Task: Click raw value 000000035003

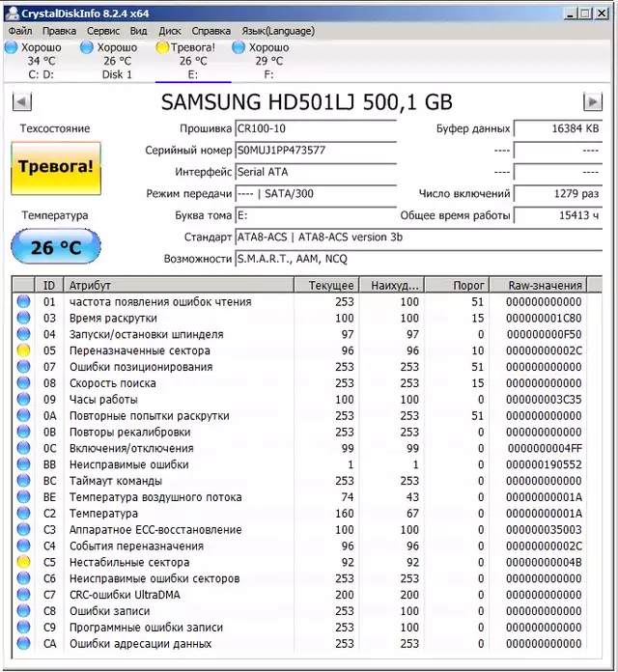Action: [x=544, y=530]
